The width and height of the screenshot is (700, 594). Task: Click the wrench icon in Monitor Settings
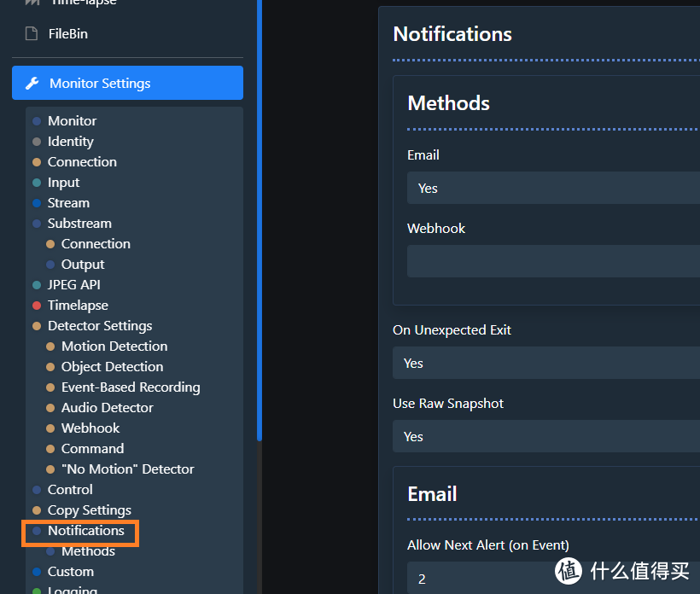coord(32,84)
